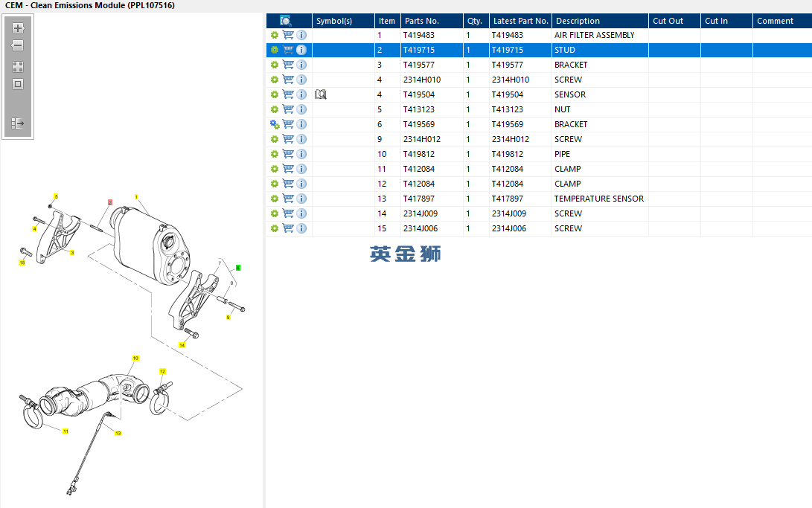
Task: Select callout 11 on the diagram
Action: [x=65, y=431]
